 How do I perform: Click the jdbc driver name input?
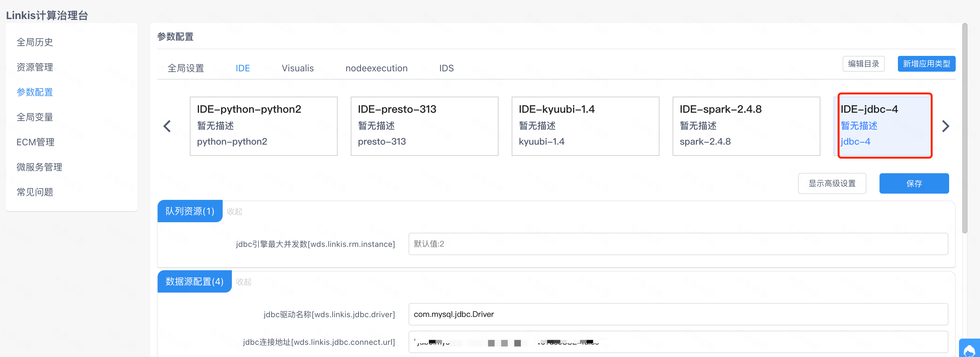[678, 314]
